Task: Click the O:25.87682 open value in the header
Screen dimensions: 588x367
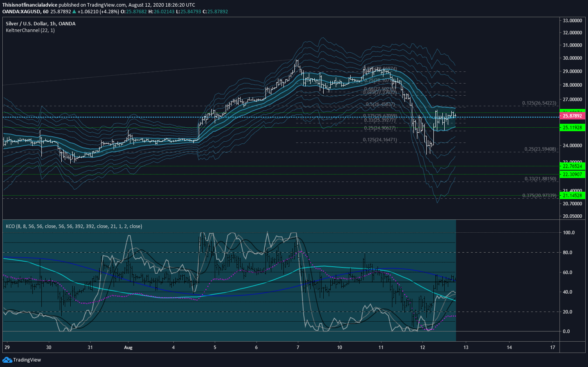Action: pos(134,12)
